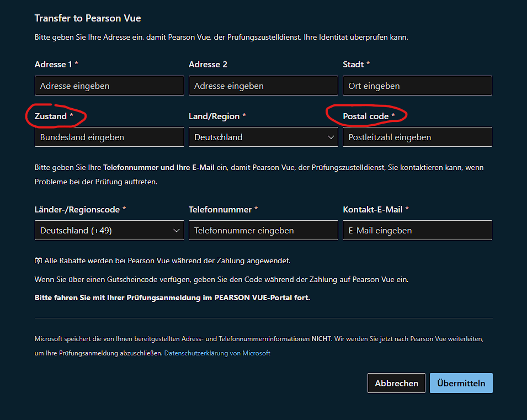Image resolution: width=527 pixels, height=420 pixels.
Task: Click the Adresse 1 input field
Action: tap(109, 86)
